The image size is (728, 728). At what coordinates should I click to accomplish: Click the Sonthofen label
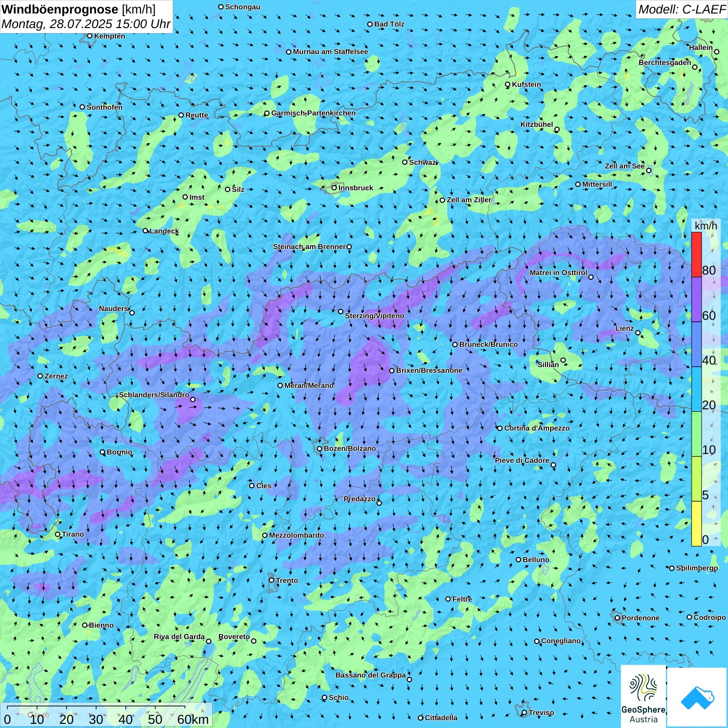point(105,107)
